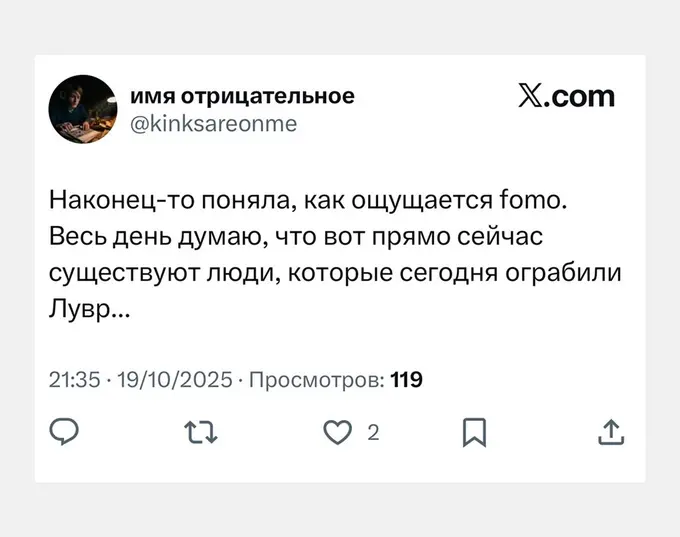Viewport: 680px width, 537px height.
Task: Click the like count number 2
Action: [372, 433]
